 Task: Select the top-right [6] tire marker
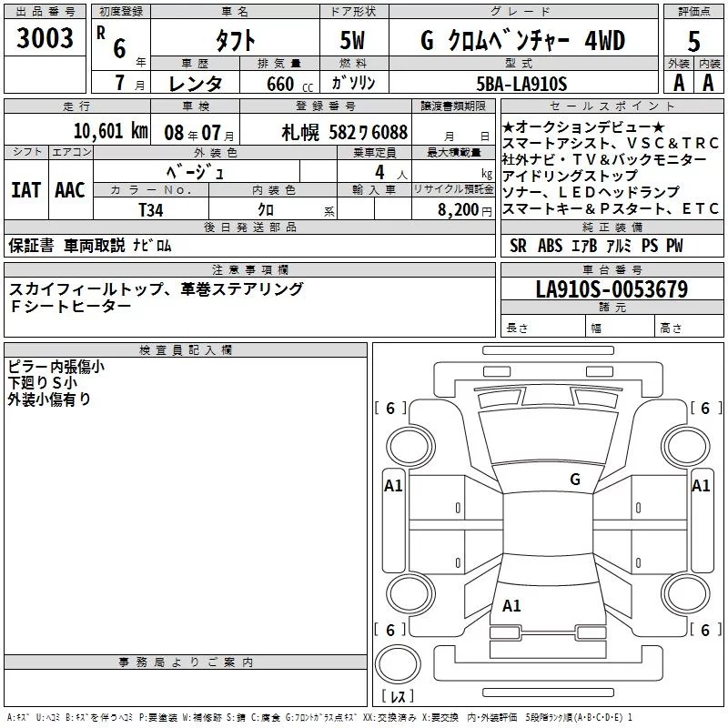[x=704, y=409]
